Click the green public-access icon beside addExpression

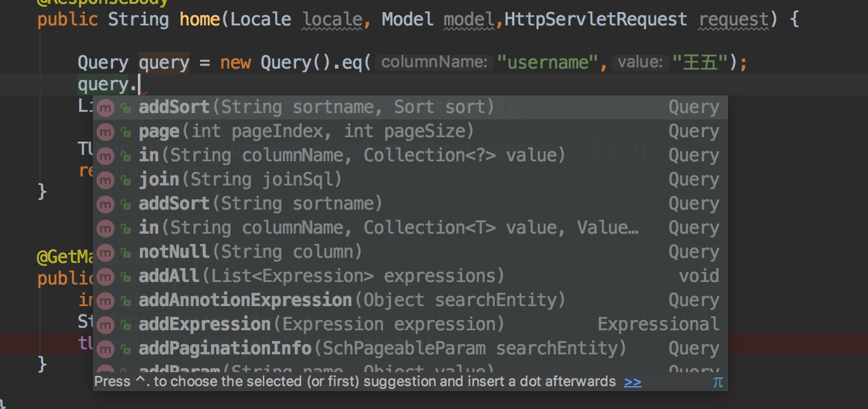point(126,325)
